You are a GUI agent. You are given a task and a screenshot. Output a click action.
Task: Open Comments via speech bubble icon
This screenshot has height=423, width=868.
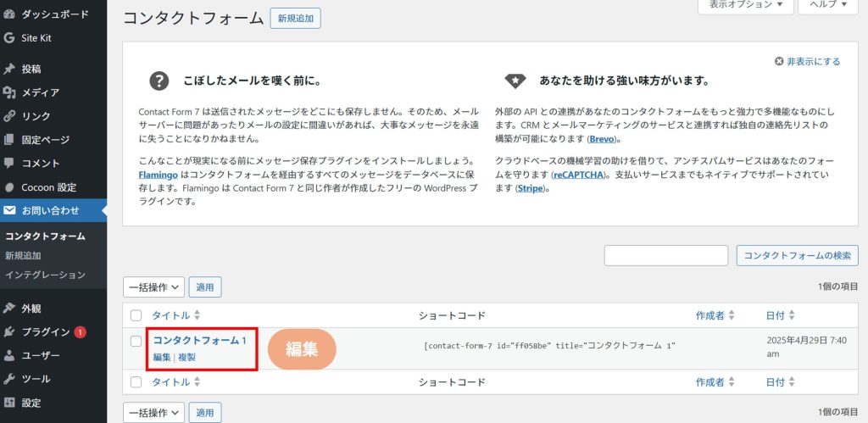pos(9,163)
